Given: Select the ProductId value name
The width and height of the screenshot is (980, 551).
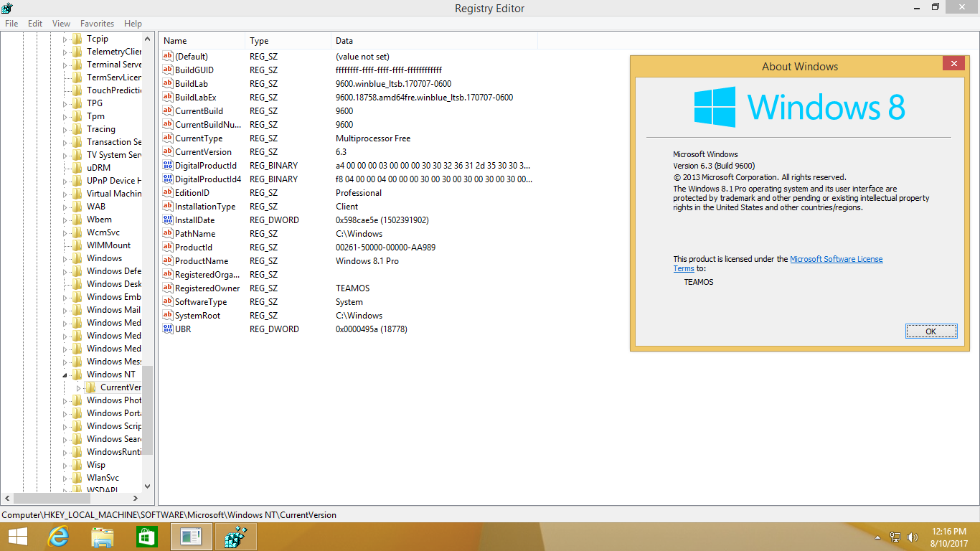Looking at the screenshot, I should [193, 248].
